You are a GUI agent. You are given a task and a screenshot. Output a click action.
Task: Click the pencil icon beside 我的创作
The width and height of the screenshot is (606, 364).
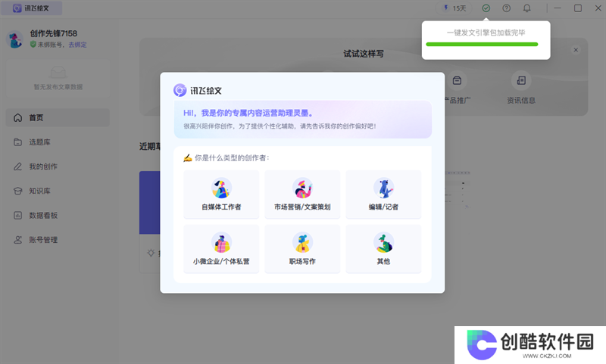17,166
